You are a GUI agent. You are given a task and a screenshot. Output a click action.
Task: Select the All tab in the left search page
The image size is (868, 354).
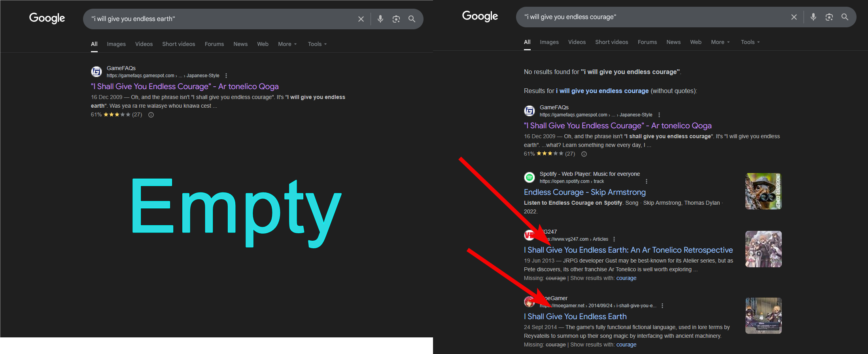click(94, 44)
